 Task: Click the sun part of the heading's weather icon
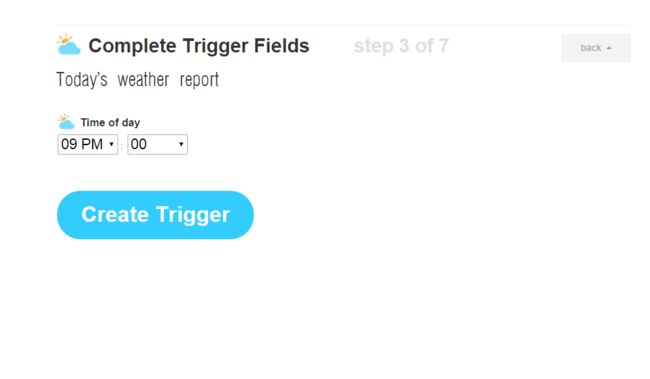coord(65,39)
